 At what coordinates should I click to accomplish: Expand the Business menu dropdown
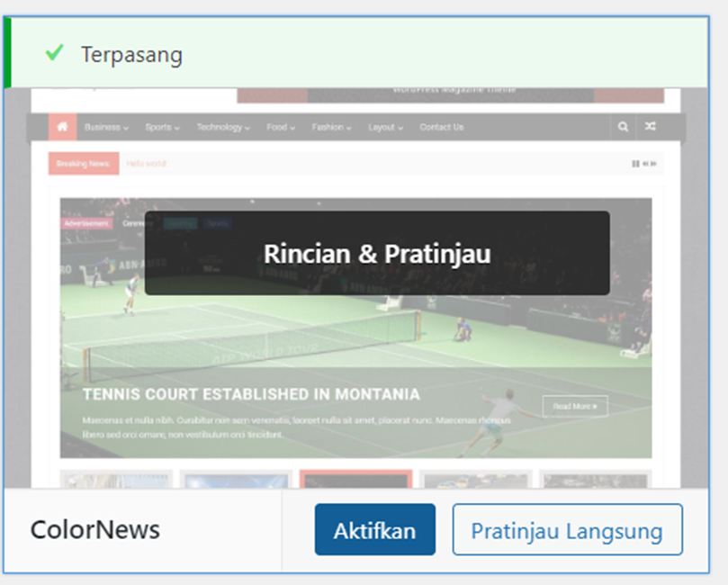pyautogui.click(x=106, y=128)
